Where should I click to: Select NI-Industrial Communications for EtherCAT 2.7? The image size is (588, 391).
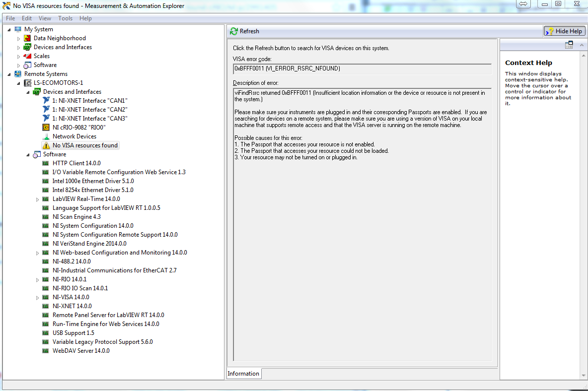pos(114,270)
